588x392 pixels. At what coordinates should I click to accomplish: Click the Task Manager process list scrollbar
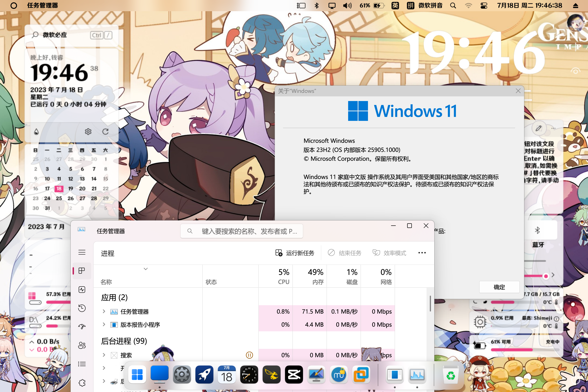430,304
